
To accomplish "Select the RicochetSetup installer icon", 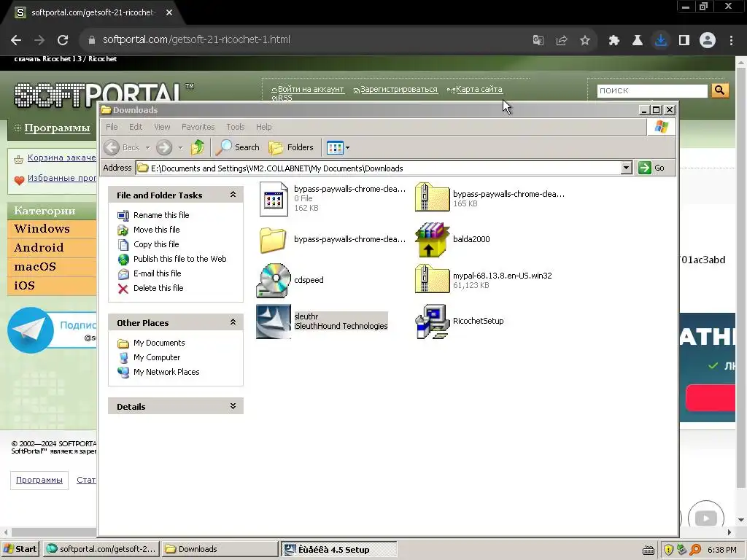I will coord(432,322).
